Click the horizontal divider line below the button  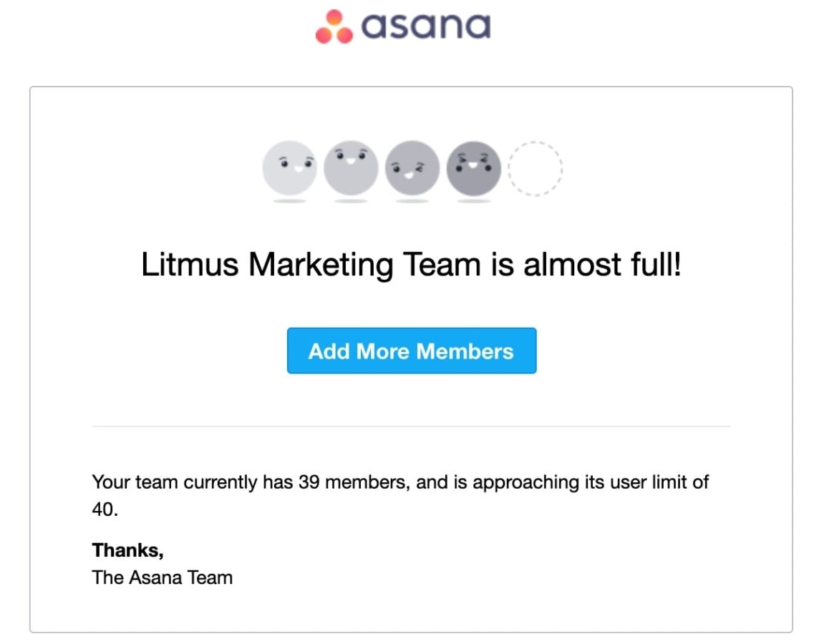click(x=411, y=425)
